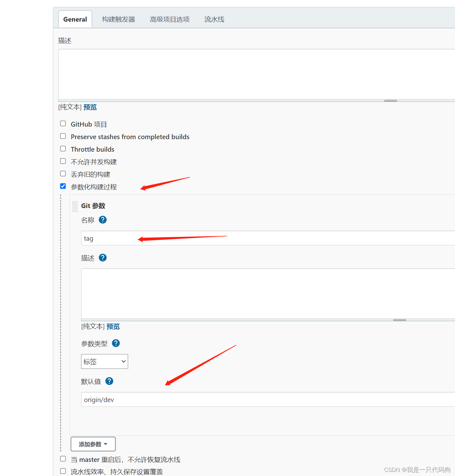Open the 添加参数 dropdown
Screen dimensions: 455x476
[x=93, y=444]
